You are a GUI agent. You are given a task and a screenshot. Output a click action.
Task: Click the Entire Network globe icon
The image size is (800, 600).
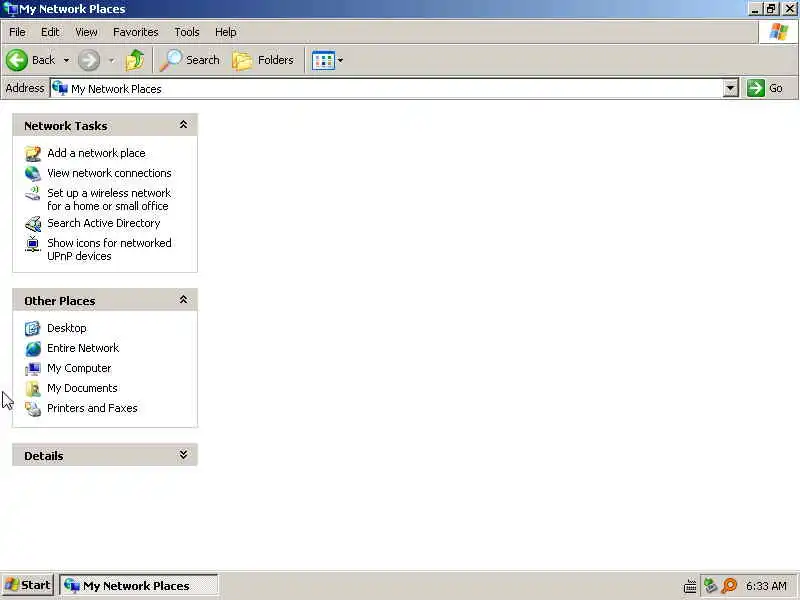[33, 348]
